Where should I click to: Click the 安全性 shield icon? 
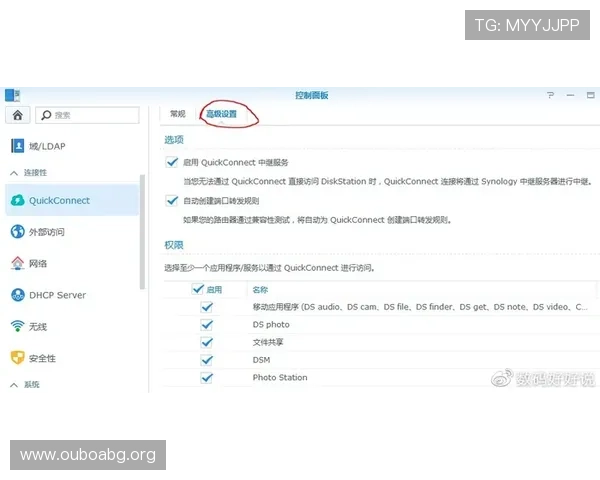18,358
